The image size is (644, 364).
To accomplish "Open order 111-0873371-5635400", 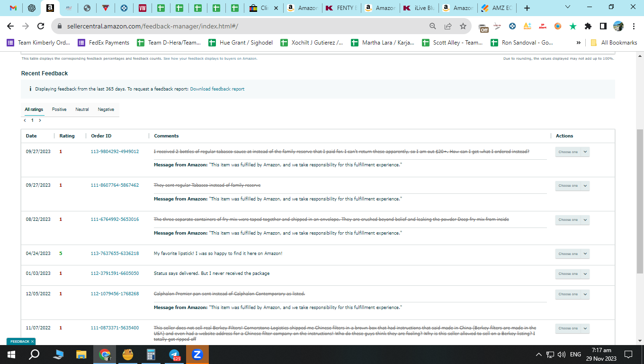I will 115,328.
